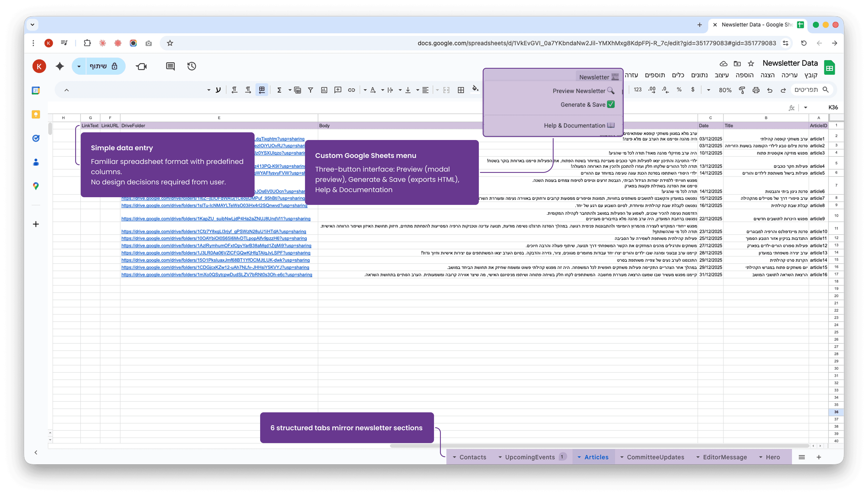Screen dimensions: 868x496
Task: Click the Functions sigma icon
Action: 279,90
